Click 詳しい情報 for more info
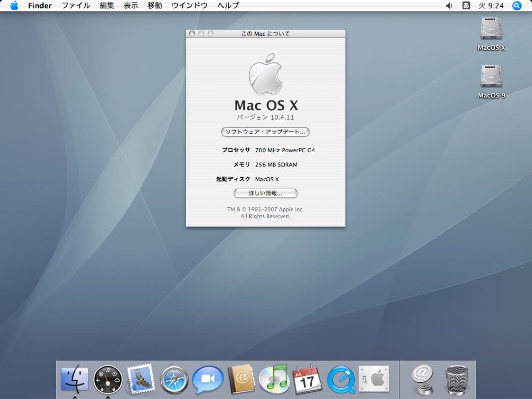The height and width of the screenshot is (399, 532). click(266, 193)
